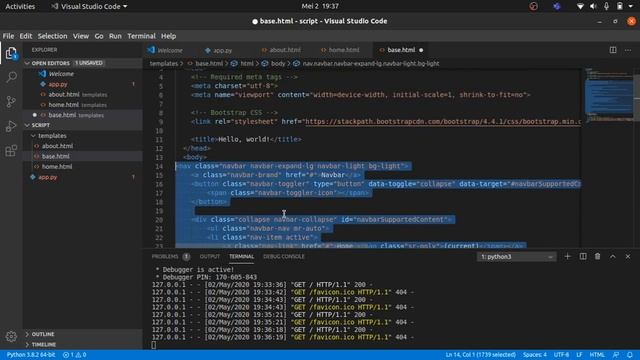This screenshot has width=640, height=360.
Task: Click the body breadcrumb item
Action: tap(278, 64)
